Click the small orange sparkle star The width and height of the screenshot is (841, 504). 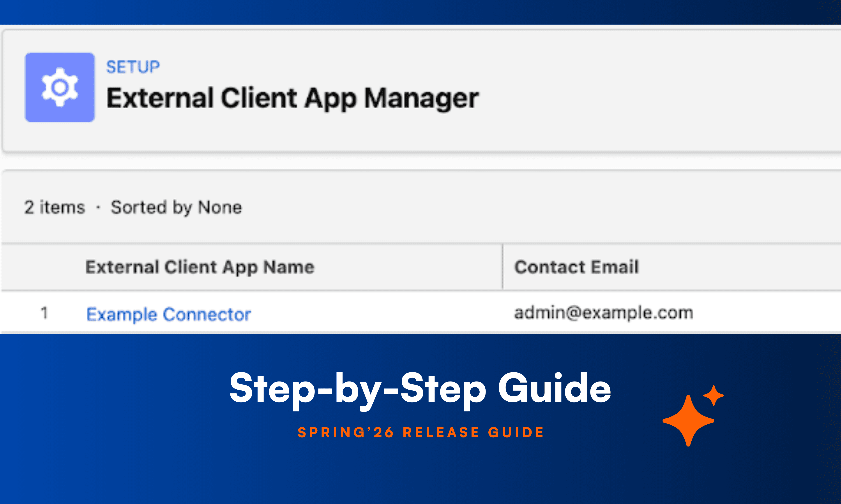tap(714, 395)
